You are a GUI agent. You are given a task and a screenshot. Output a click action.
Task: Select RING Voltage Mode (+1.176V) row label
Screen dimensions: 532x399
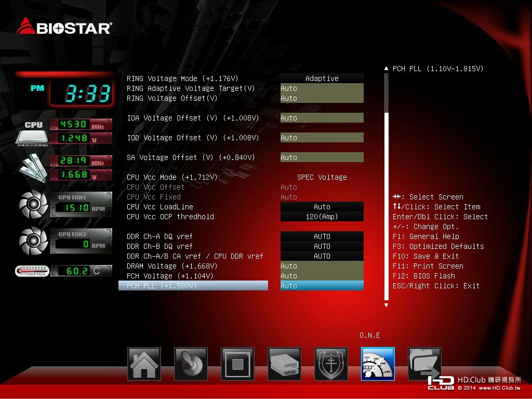click(182, 78)
